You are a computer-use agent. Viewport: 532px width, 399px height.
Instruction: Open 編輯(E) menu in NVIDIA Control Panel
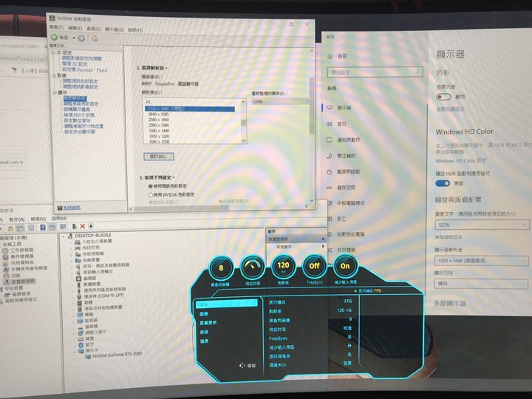(x=75, y=28)
